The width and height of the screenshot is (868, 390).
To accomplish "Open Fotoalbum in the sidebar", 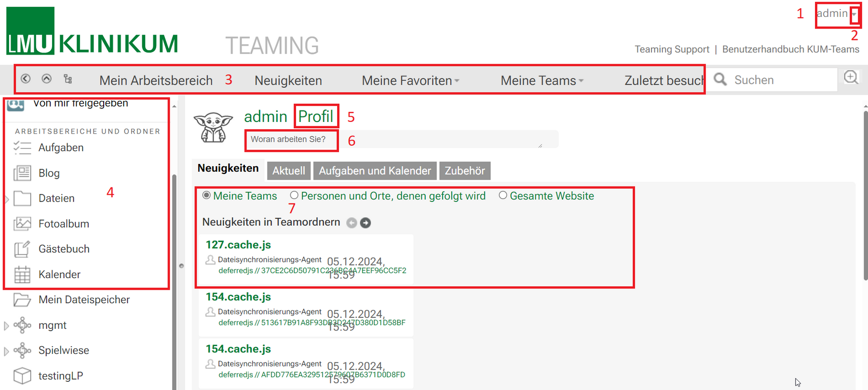I will coord(64,224).
